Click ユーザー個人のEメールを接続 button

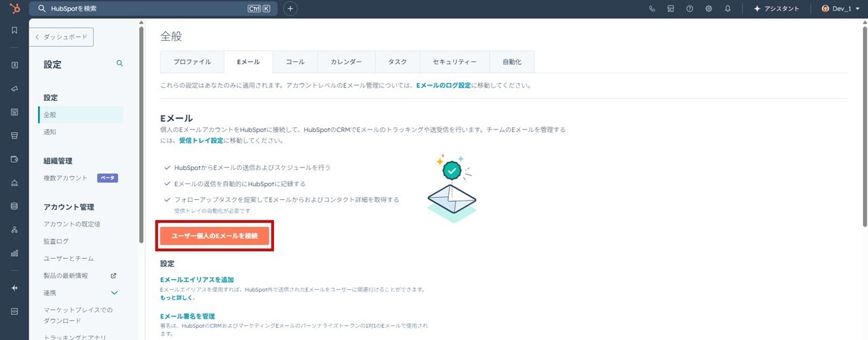click(214, 235)
